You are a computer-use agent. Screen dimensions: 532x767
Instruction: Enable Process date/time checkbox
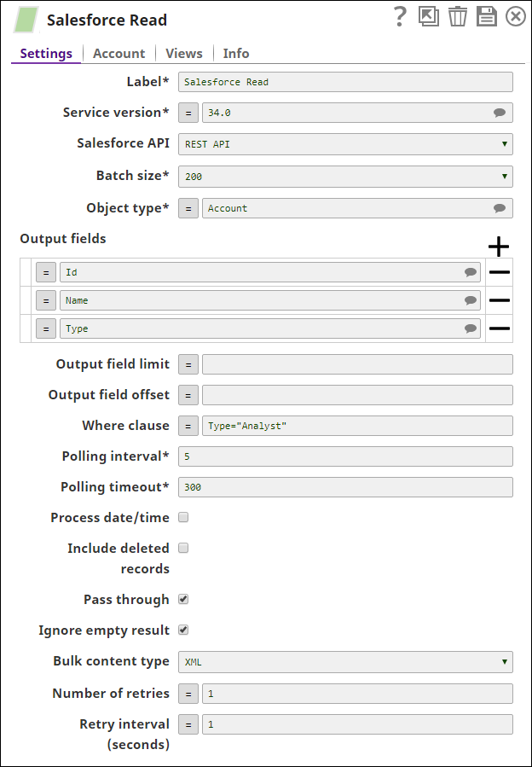point(183,518)
